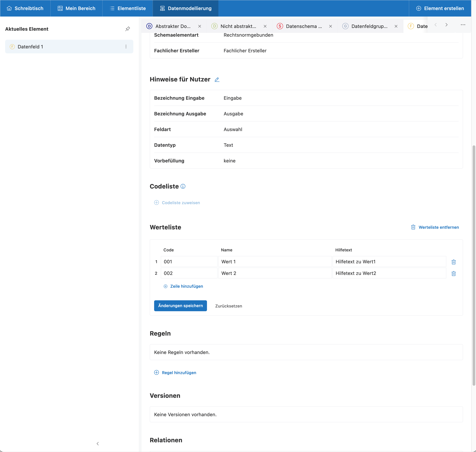Image resolution: width=476 pixels, height=452 pixels.
Task: Open the Elementliste menu item
Action: pyautogui.click(x=128, y=8)
